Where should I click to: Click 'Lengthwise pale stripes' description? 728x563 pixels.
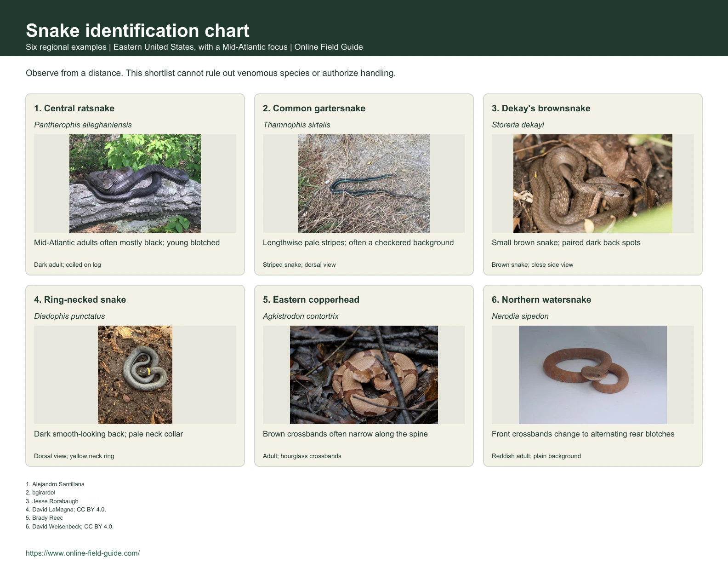pos(358,242)
